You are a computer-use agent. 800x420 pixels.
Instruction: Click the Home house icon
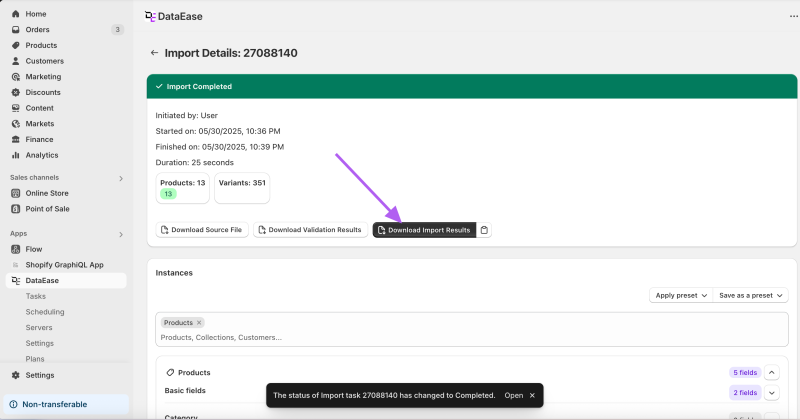[16, 14]
